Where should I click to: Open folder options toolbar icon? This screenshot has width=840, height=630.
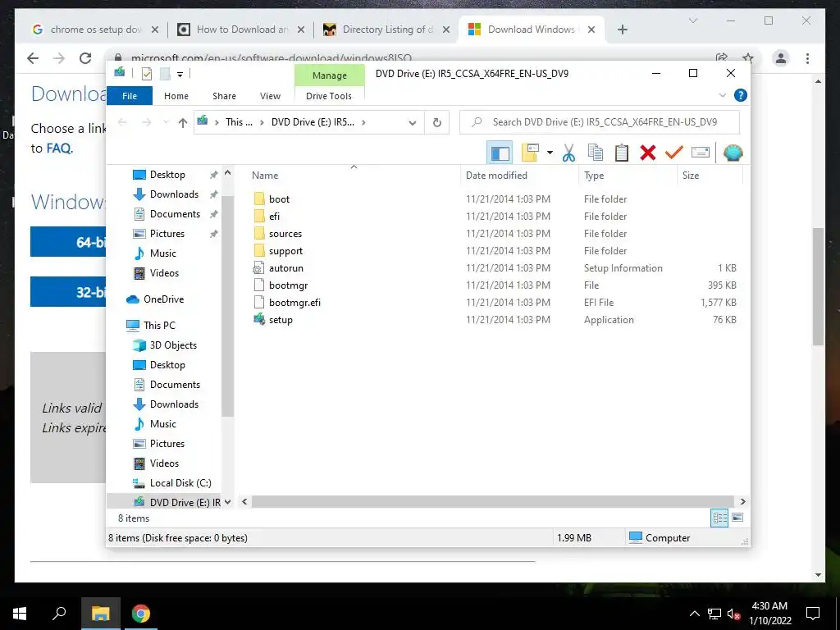coord(531,153)
